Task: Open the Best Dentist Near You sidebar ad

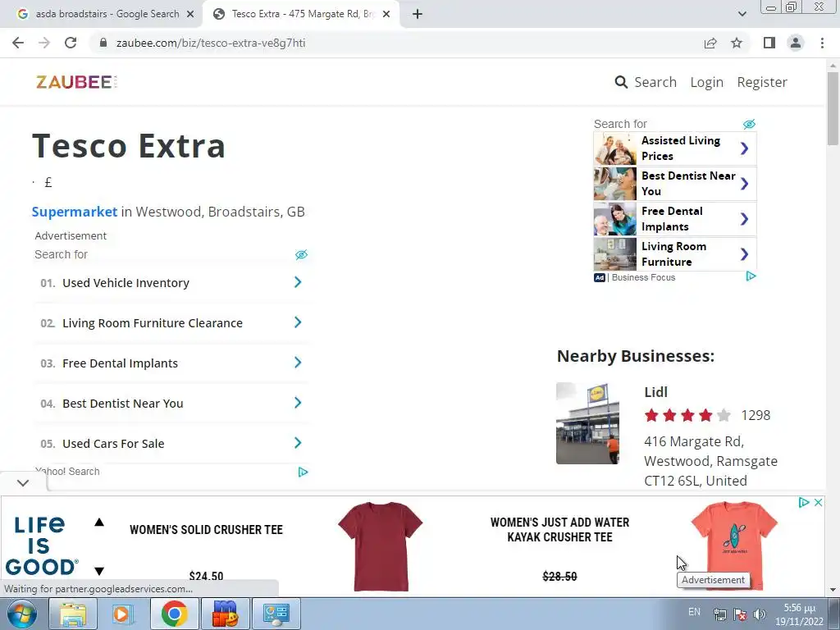Action: pyautogui.click(x=675, y=184)
